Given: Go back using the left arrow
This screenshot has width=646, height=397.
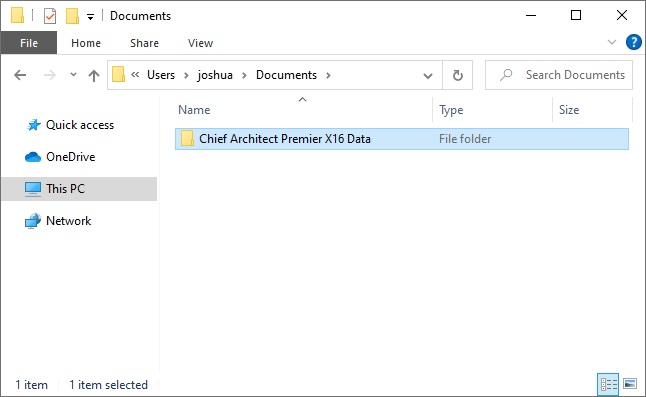Looking at the screenshot, I should [20, 75].
